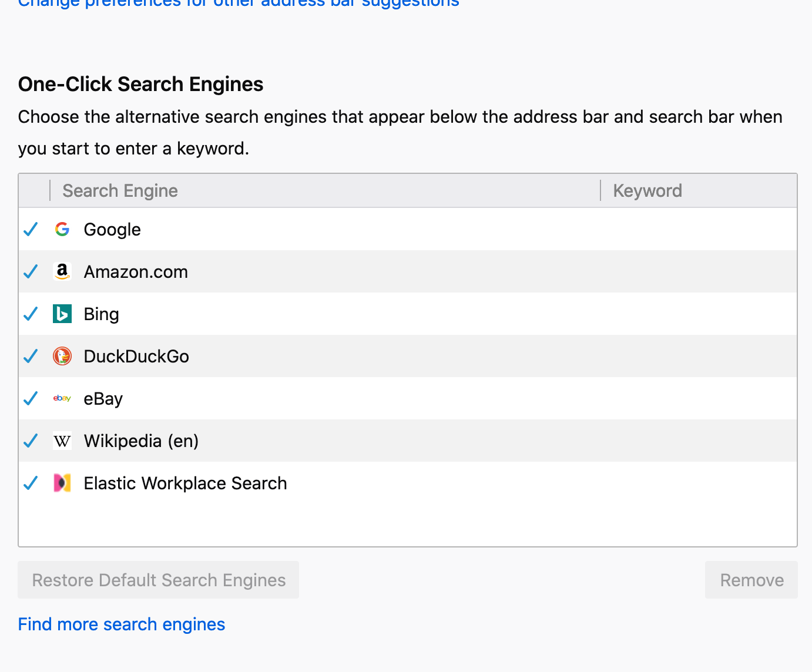Click the Keyword column header
Viewport: 812px width, 672px height.
click(647, 190)
